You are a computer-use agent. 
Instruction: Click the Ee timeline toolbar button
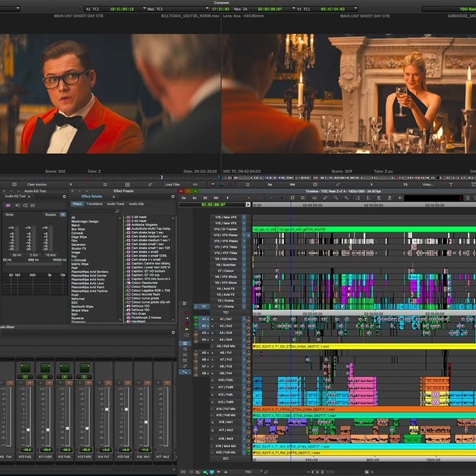point(184,198)
